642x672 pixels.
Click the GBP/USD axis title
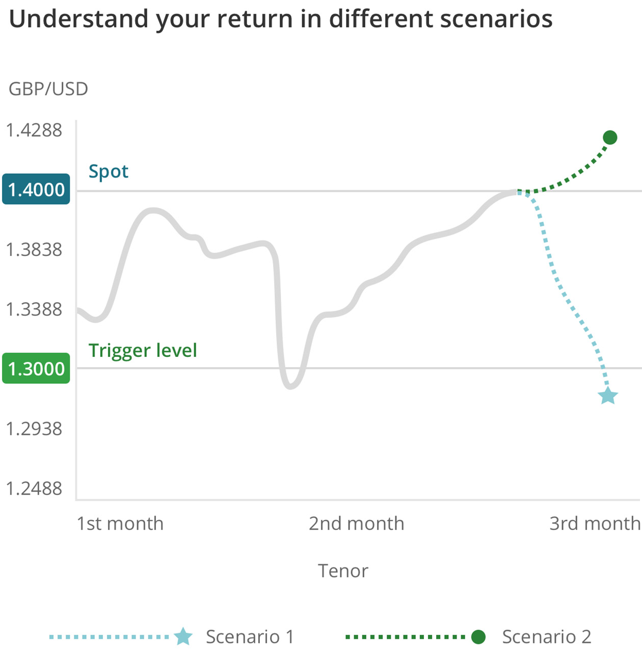point(48,89)
